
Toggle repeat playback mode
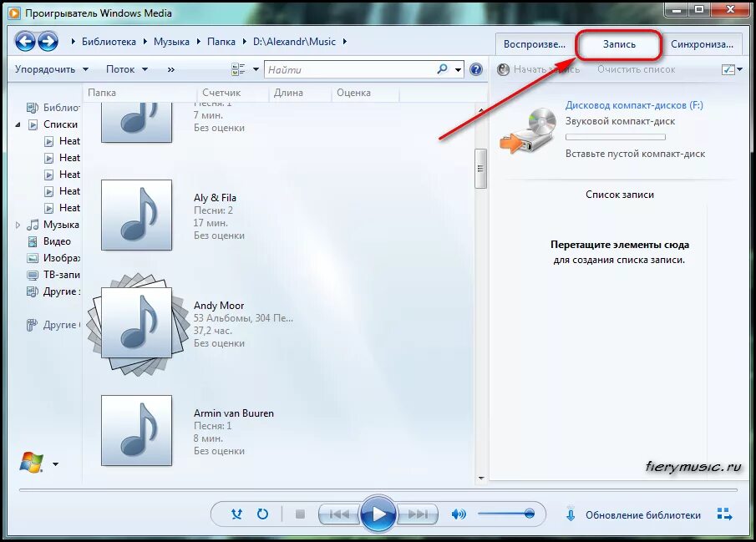click(x=262, y=514)
